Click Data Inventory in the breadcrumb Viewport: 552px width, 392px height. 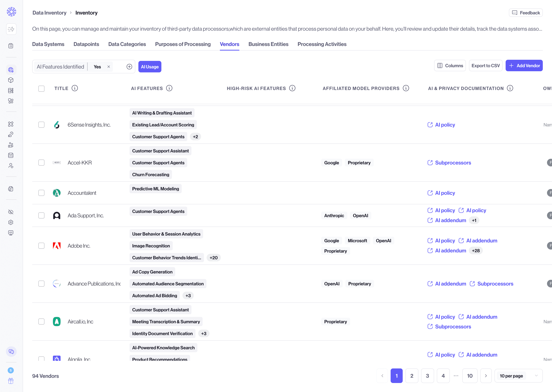[49, 13]
